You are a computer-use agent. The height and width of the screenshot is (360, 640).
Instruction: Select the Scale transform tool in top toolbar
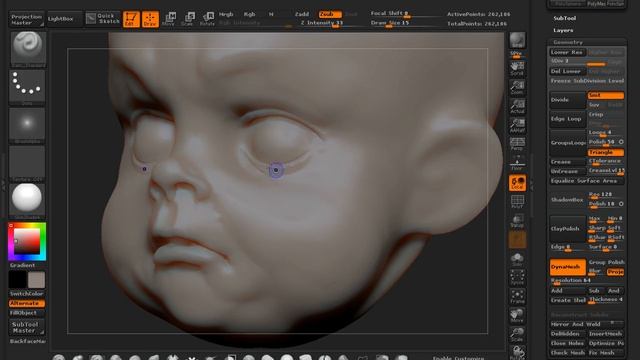point(188,19)
